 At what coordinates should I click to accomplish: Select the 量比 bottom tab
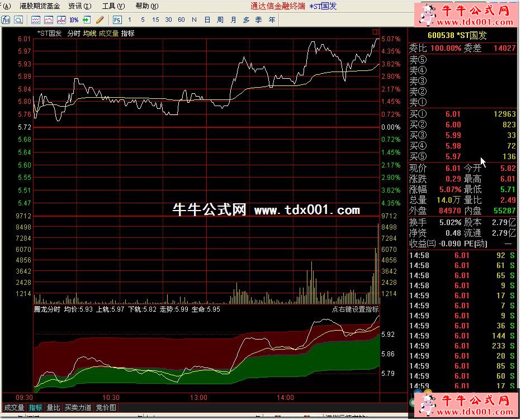tap(53, 408)
